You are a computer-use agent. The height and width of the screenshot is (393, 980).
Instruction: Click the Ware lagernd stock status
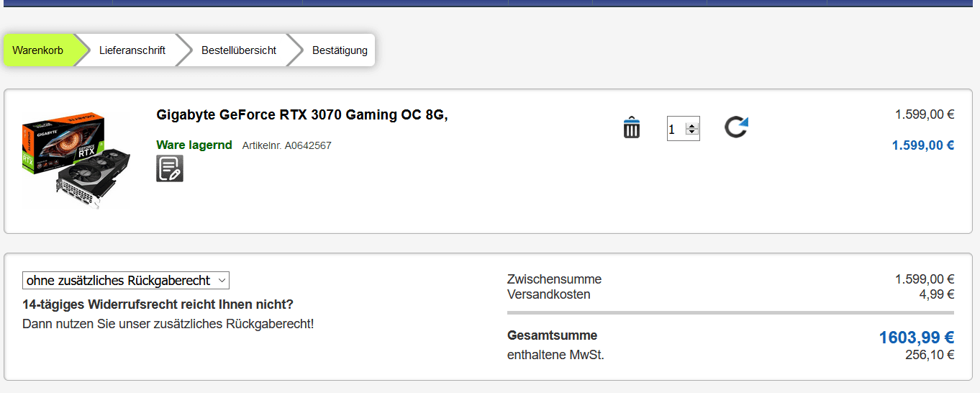[194, 145]
